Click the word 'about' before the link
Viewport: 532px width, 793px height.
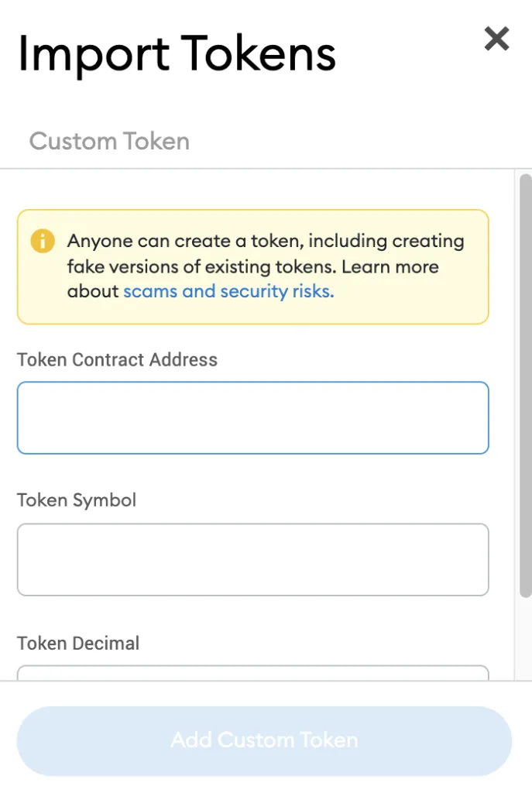[93, 291]
